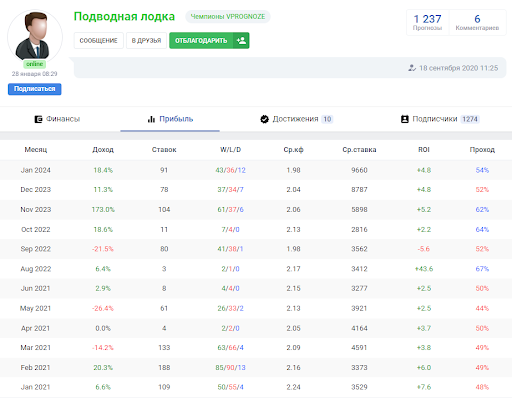Open the Подписчики tab
The image size is (512, 405).
[440, 119]
